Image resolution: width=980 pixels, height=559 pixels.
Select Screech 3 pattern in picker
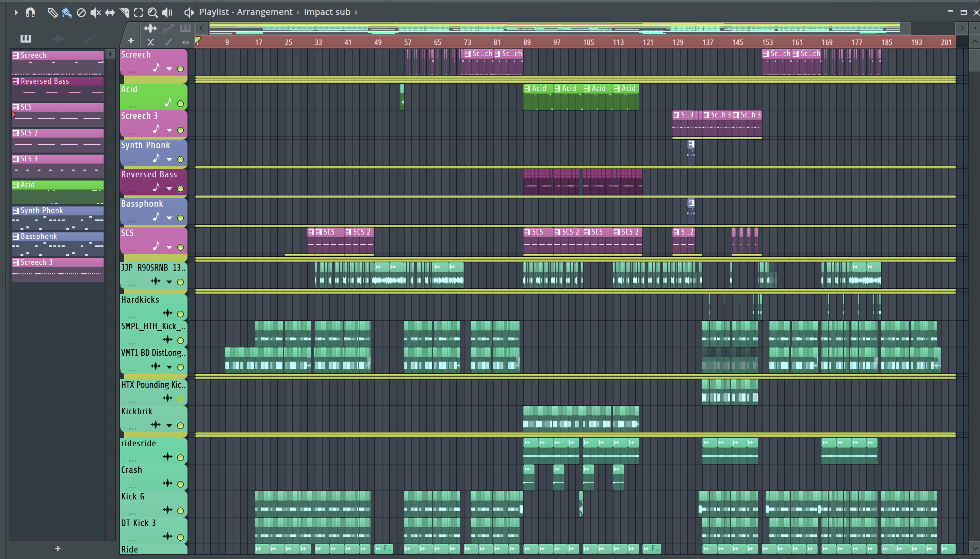click(58, 270)
